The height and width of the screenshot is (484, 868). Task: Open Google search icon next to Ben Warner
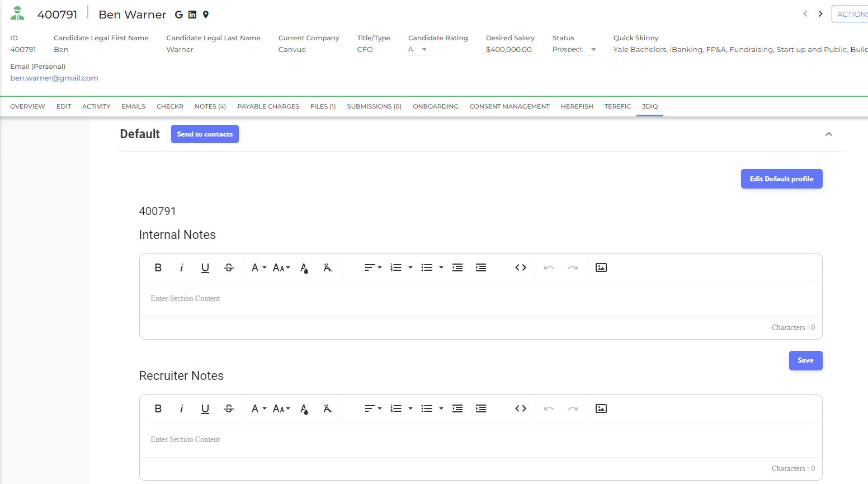pos(179,15)
